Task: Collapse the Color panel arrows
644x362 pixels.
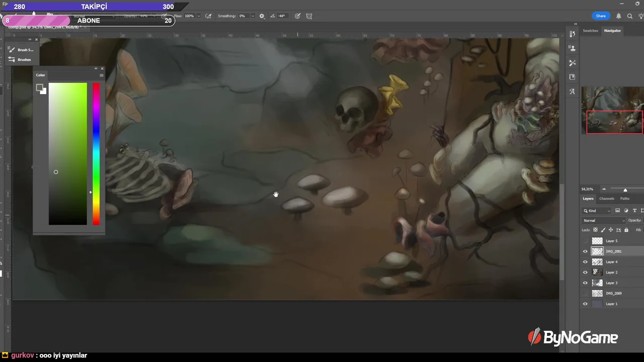Action: pos(96,68)
